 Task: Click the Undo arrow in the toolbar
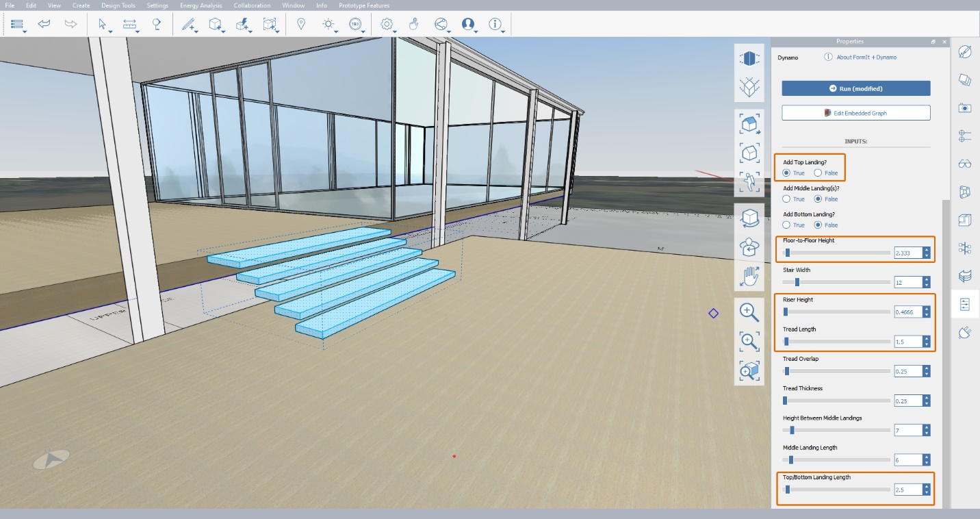tap(44, 24)
